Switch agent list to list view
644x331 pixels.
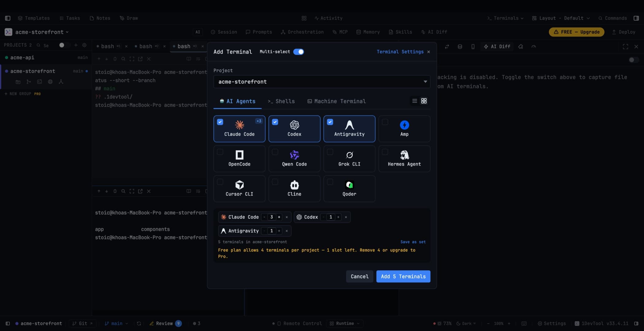click(x=415, y=101)
